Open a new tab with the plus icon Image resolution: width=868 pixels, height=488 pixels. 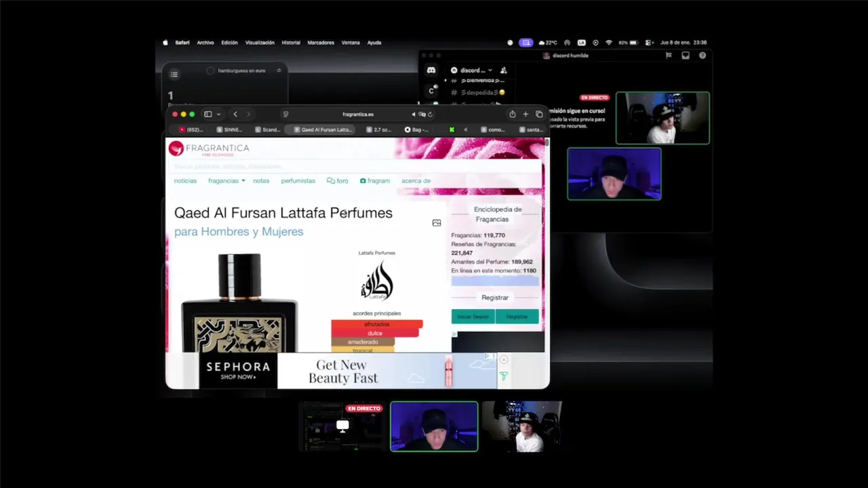526,115
